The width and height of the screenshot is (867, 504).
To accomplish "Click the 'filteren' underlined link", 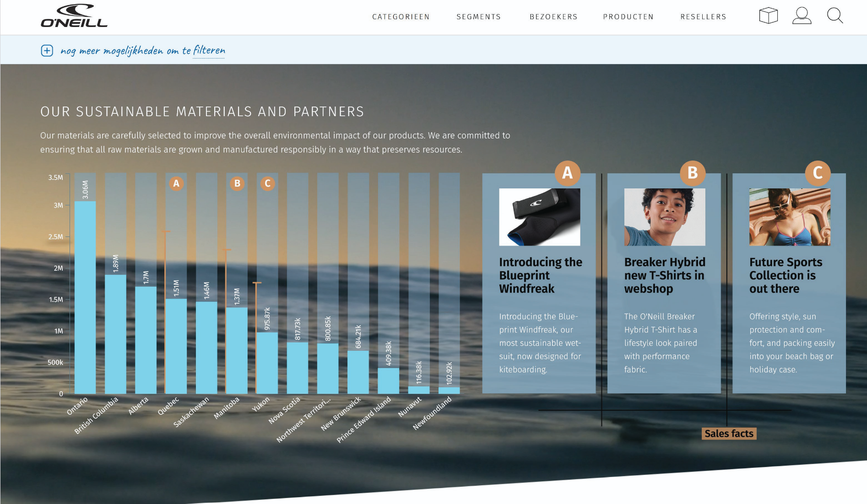I will [x=209, y=50].
